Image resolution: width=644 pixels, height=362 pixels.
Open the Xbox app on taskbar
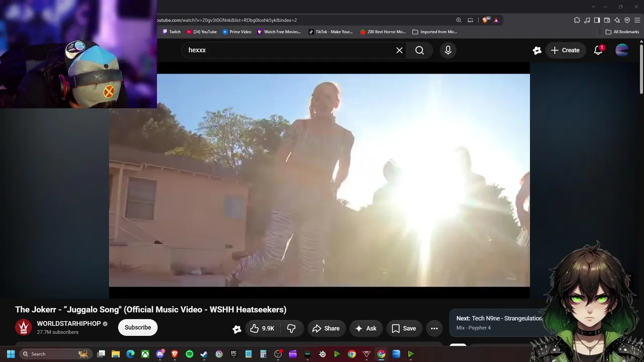145,354
